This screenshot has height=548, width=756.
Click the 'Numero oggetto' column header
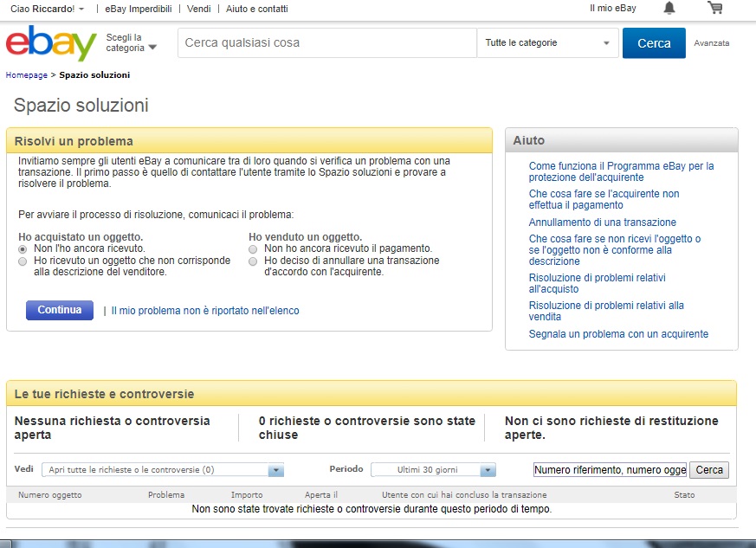click(50, 495)
